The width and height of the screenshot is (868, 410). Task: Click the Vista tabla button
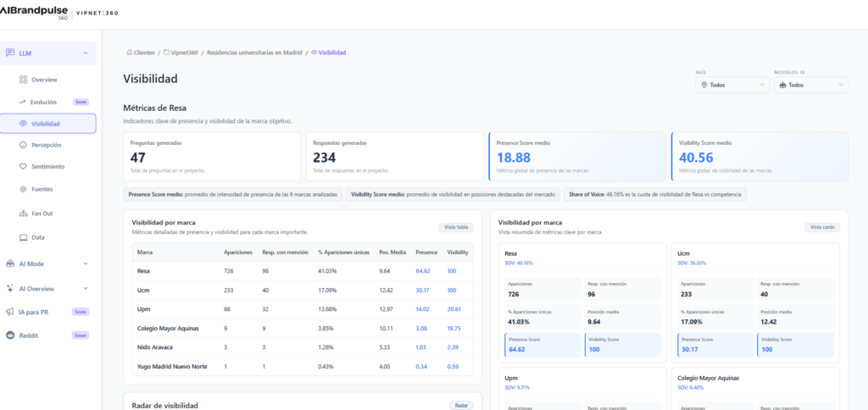point(456,227)
